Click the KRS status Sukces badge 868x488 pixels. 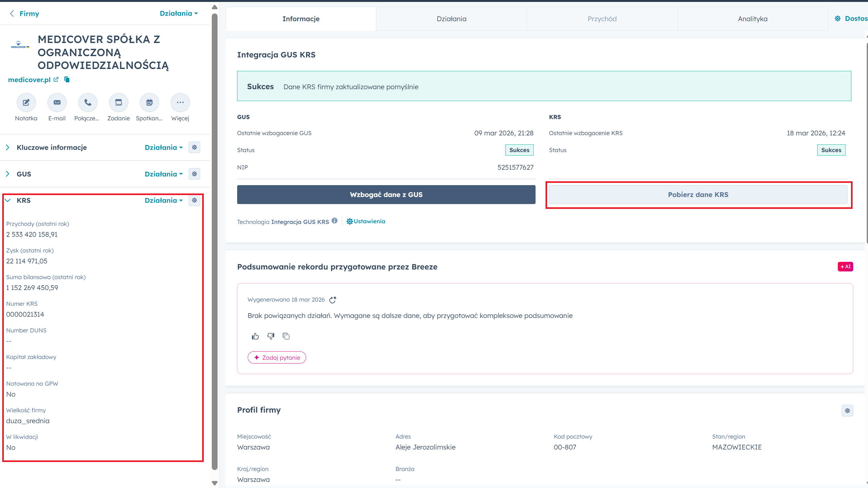(x=831, y=150)
